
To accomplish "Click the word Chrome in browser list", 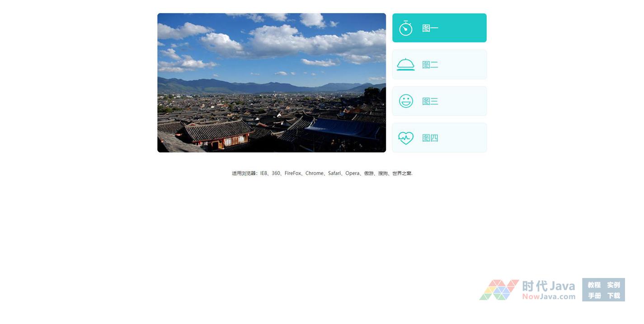I will [314, 173].
